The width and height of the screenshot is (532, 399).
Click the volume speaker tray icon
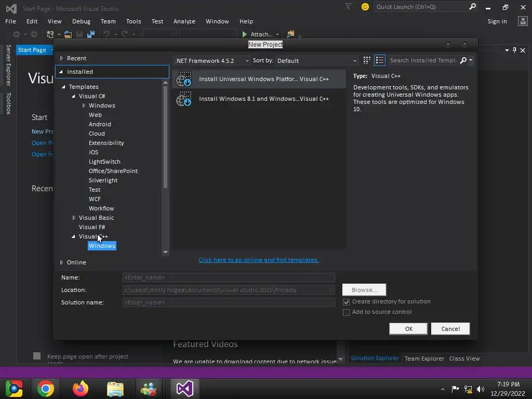point(481,389)
